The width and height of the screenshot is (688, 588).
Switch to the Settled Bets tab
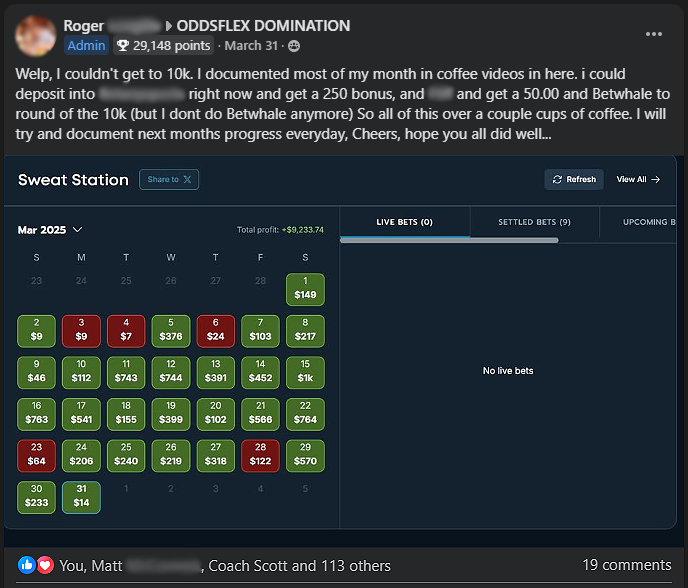point(534,222)
